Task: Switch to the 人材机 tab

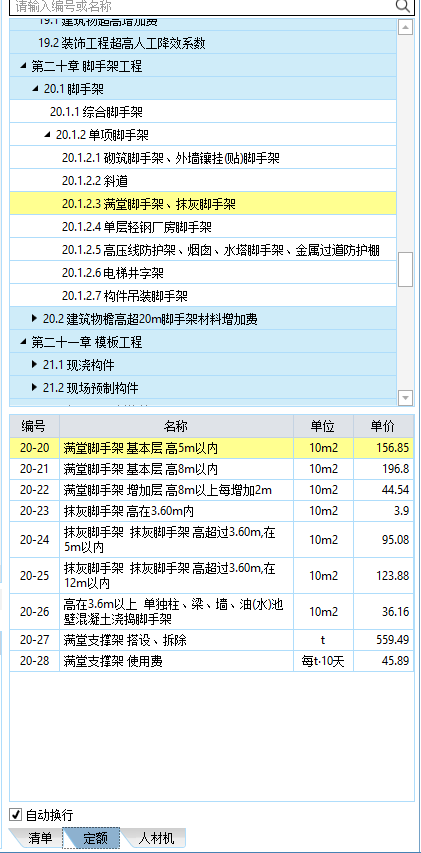Action: point(156,838)
